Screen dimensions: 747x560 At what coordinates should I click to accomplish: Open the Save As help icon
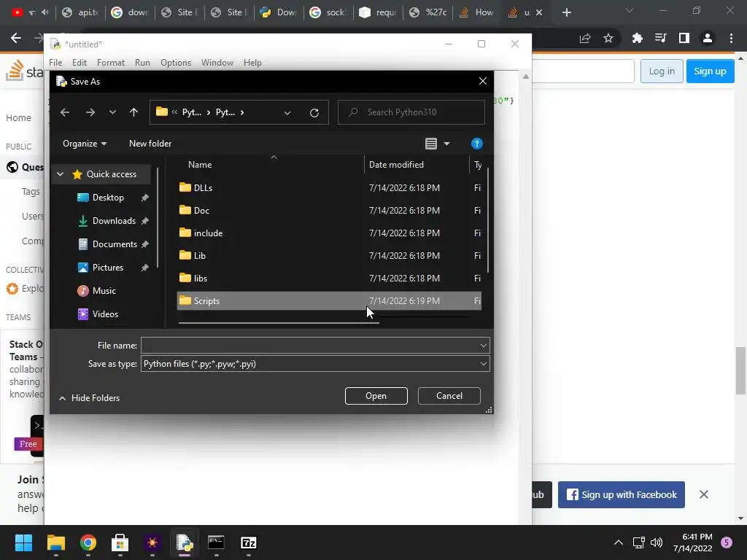point(477,144)
